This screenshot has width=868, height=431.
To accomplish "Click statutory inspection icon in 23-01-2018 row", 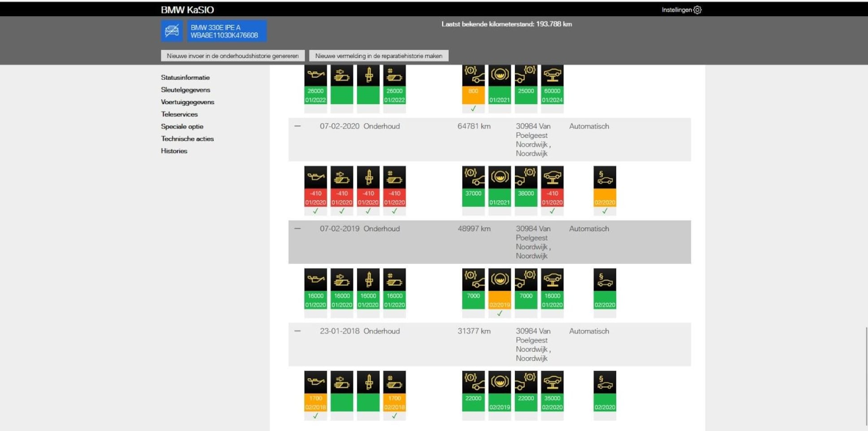I will (x=605, y=382).
